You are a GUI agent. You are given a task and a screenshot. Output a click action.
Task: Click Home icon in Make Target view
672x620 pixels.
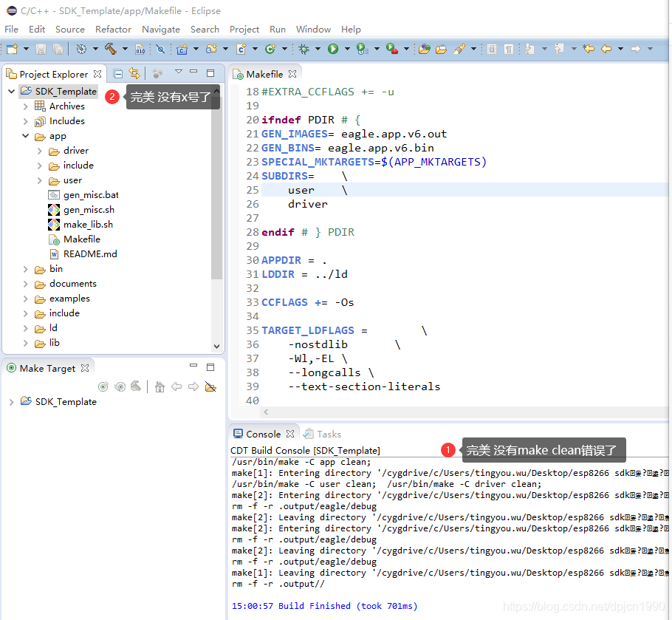tap(160, 386)
